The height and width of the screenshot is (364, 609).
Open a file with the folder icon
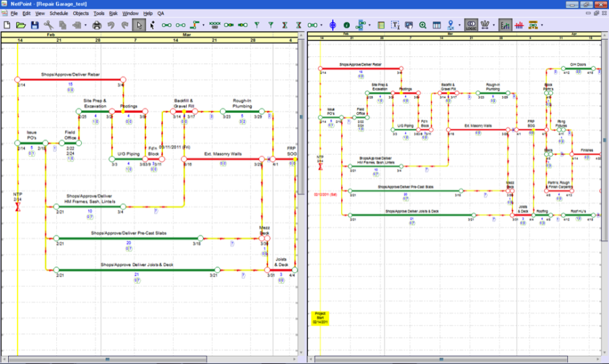(21, 25)
